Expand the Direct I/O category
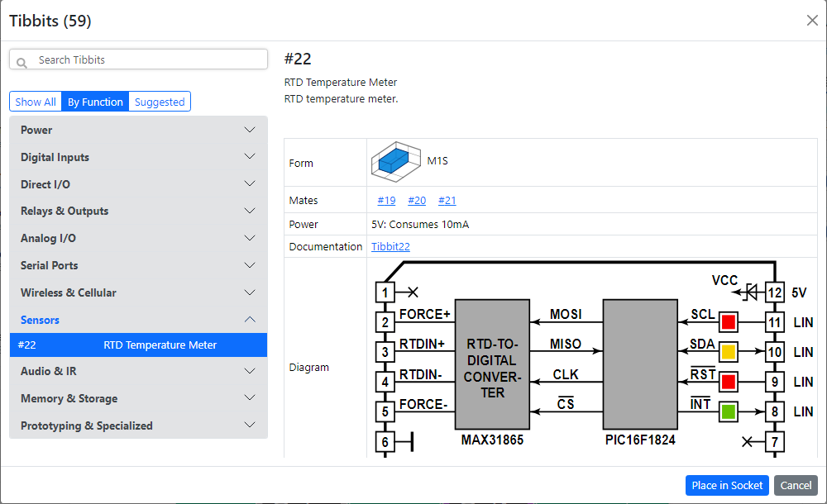This screenshot has width=827, height=504. [x=139, y=184]
